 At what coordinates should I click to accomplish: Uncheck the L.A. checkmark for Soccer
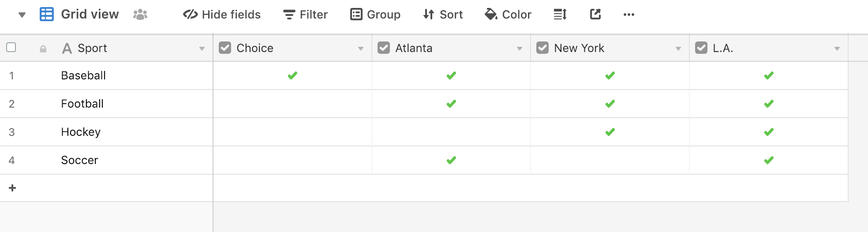769,160
